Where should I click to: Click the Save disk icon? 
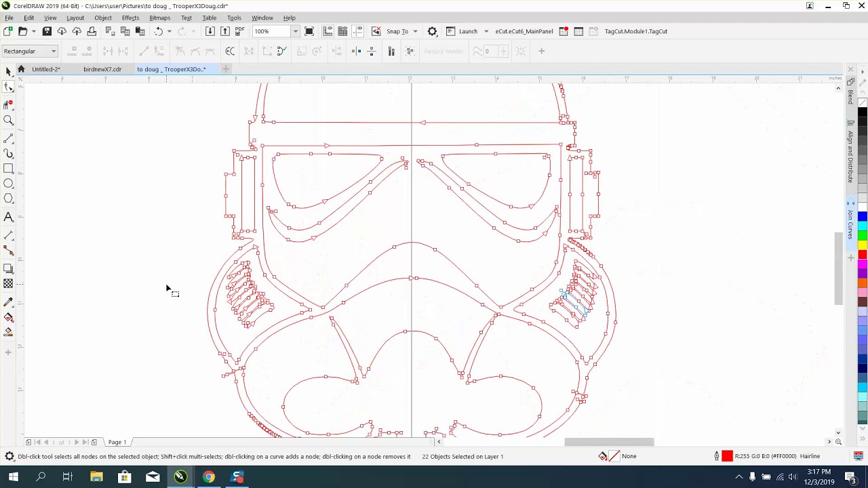[x=47, y=31]
